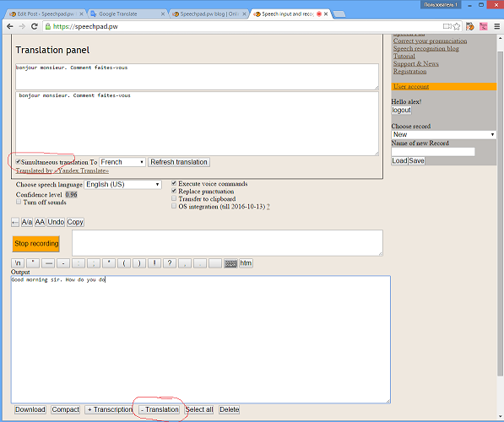Open the Chrome hamburger menu
This screenshot has width=504, height=422.
point(496,27)
